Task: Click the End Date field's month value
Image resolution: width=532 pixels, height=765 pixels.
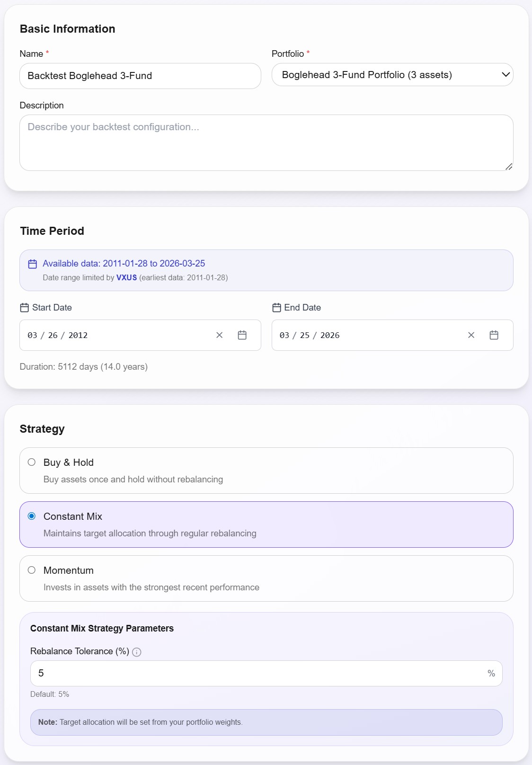Action: [284, 336]
